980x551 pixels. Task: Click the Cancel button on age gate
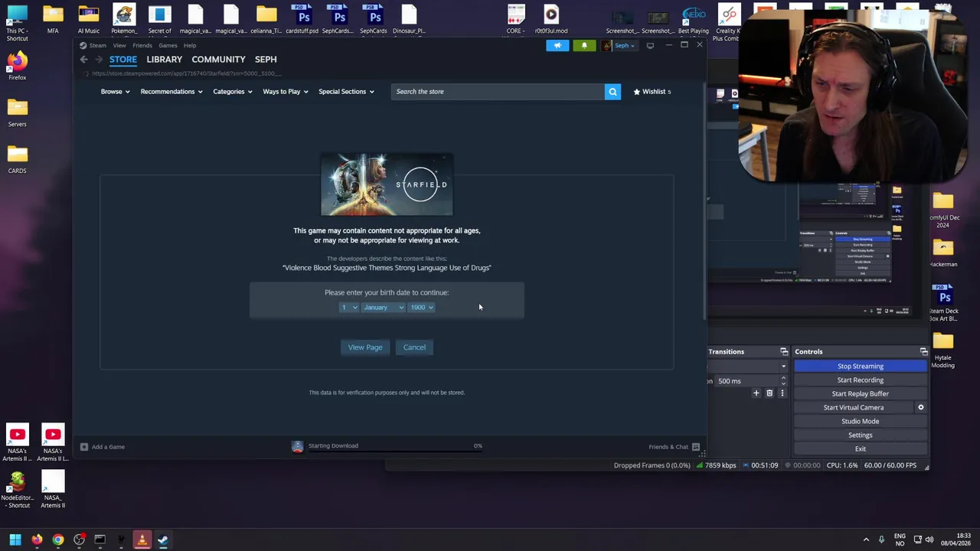[x=414, y=347]
